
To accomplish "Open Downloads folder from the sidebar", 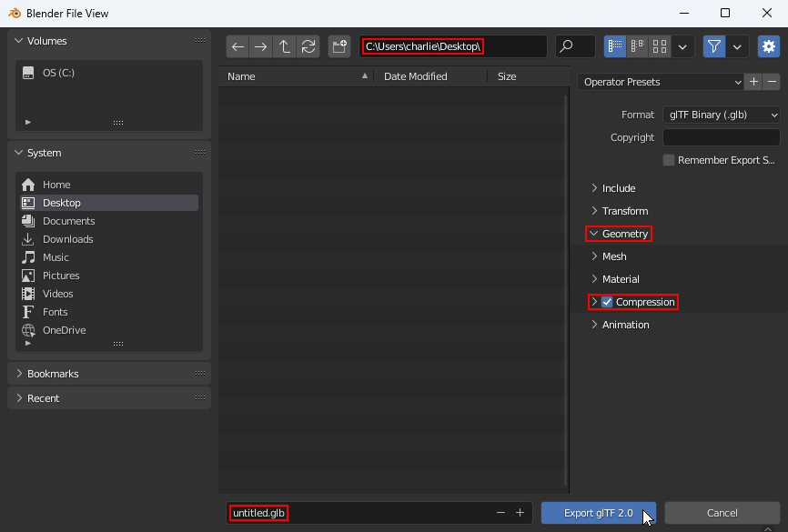I will click(67, 239).
